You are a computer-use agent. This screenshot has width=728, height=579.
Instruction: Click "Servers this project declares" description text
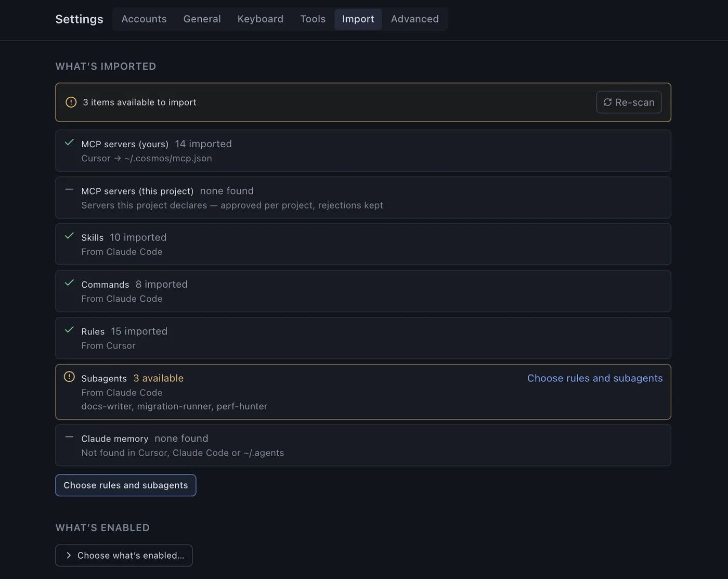232,205
